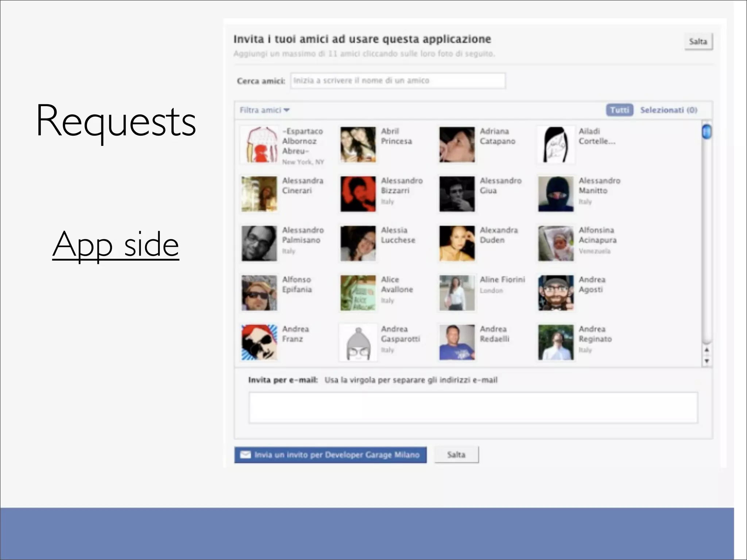Select Alessia Lucchese's photo
This screenshot has width=747, height=560.
pos(358,244)
